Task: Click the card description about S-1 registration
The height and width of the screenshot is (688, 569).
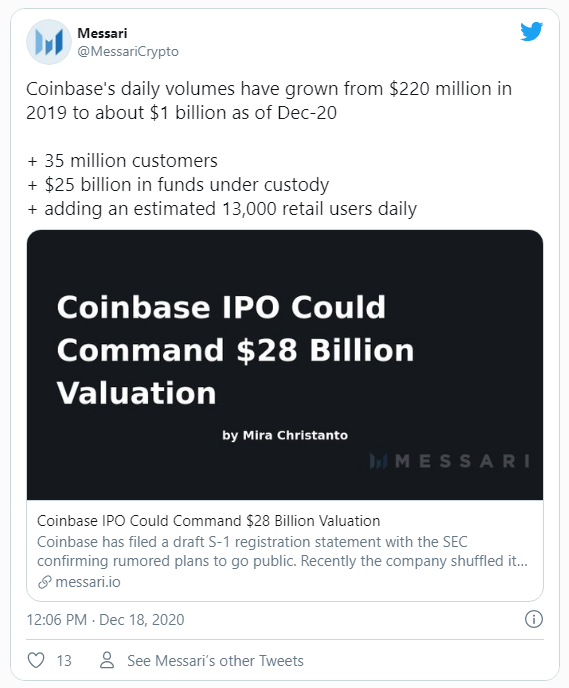Action: 283,551
